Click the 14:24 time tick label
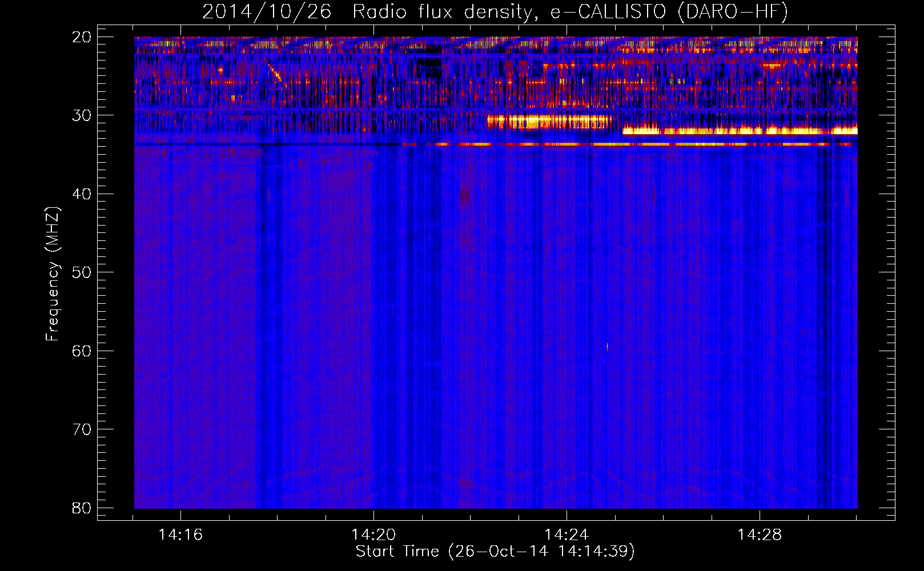The width and height of the screenshot is (924, 571). click(x=567, y=535)
